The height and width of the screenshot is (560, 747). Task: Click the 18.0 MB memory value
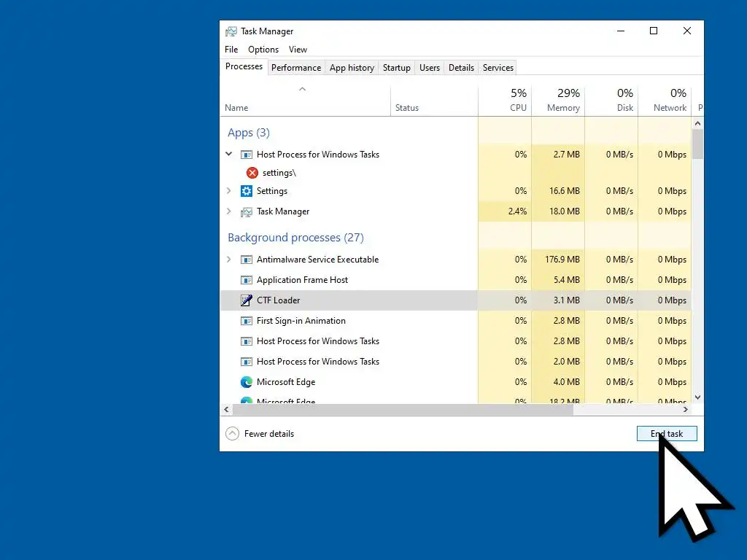coord(564,211)
